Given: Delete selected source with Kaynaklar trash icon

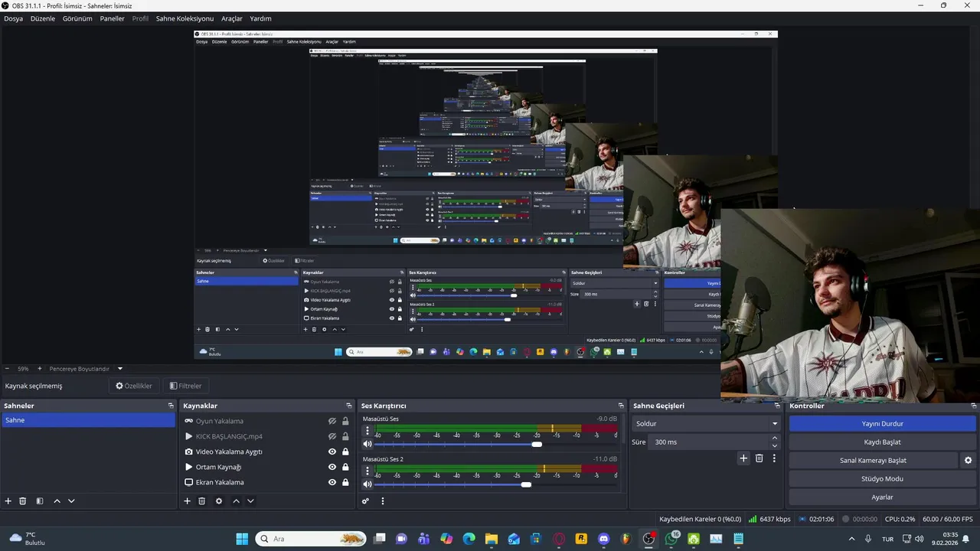Looking at the screenshot, I should tap(202, 501).
